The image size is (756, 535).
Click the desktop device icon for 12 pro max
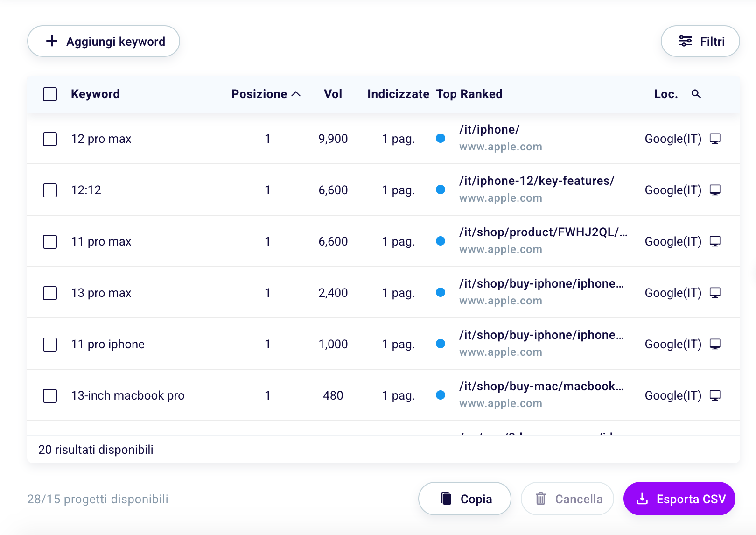click(x=715, y=139)
